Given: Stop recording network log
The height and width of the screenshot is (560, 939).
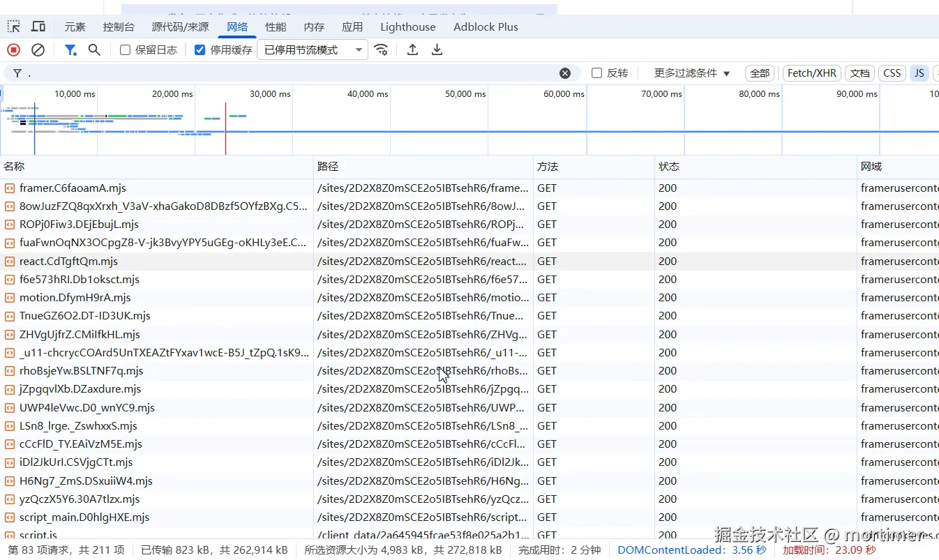Looking at the screenshot, I should coord(13,50).
